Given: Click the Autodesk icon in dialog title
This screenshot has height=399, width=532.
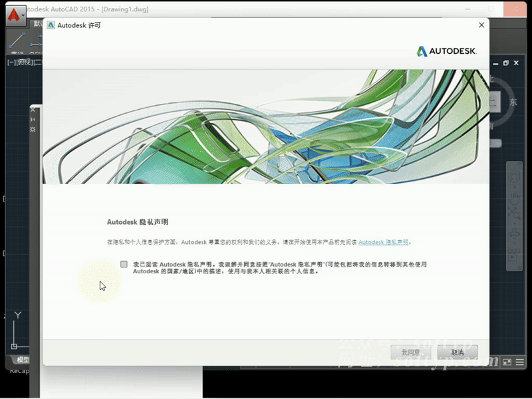Looking at the screenshot, I should pyautogui.click(x=51, y=25).
